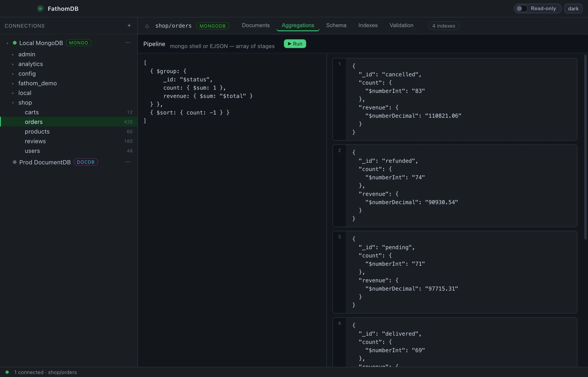Click the 4 indexes badge
The width and height of the screenshot is (588, 377).
pos(444,26)
